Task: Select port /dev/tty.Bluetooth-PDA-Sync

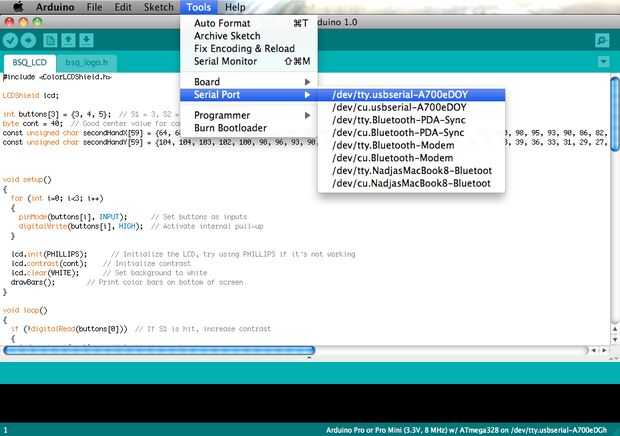Action: [x=411, y=120]
